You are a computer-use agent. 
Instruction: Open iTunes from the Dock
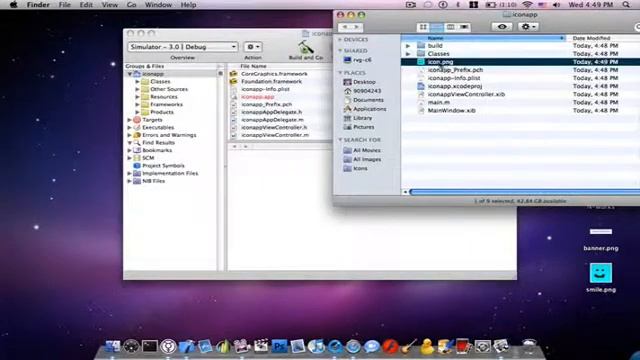point(316,347)
